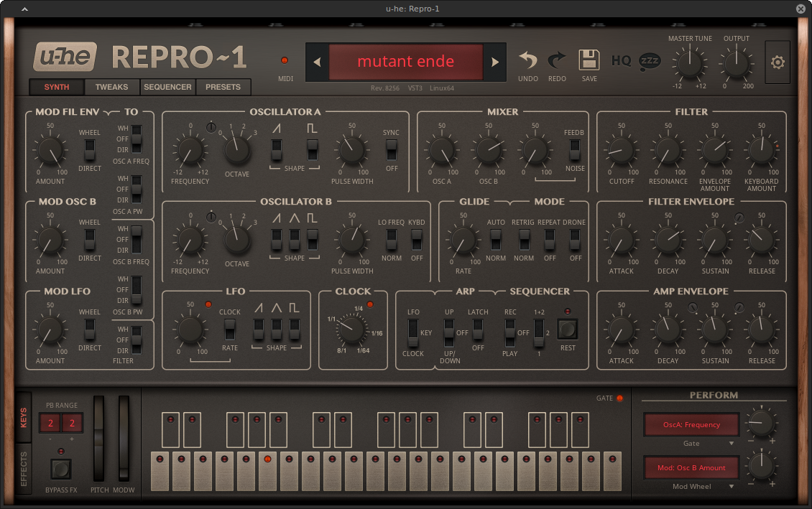The height and width of the screenshot is (509, 812).
Task: Set the OSC B FREQ routing switch
Action: [137, 240]
